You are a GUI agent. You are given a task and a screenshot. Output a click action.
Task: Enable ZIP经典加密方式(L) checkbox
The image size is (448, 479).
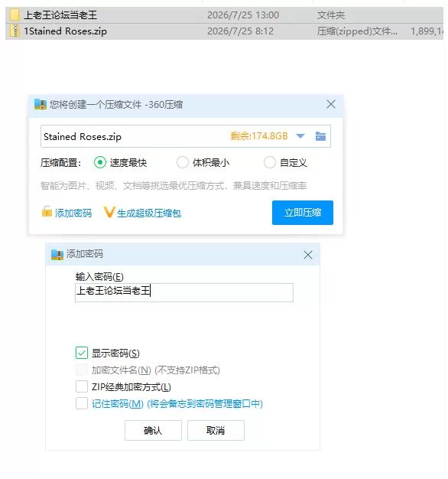click(82, 386)
